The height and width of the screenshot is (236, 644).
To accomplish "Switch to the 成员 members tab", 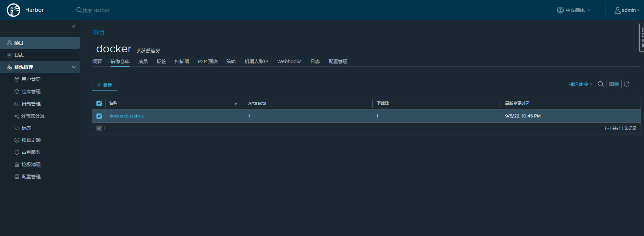I will click(x=143, y=61).
